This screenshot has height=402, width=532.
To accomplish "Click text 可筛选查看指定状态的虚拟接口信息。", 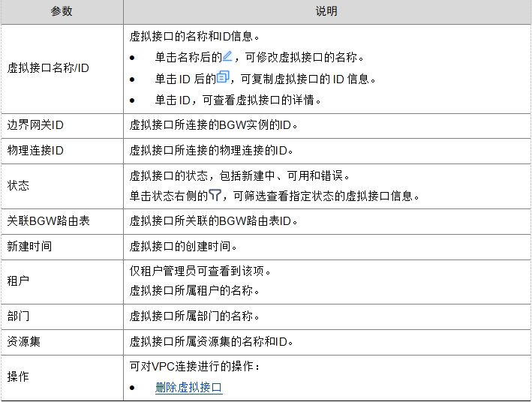I will pos(326,196).
